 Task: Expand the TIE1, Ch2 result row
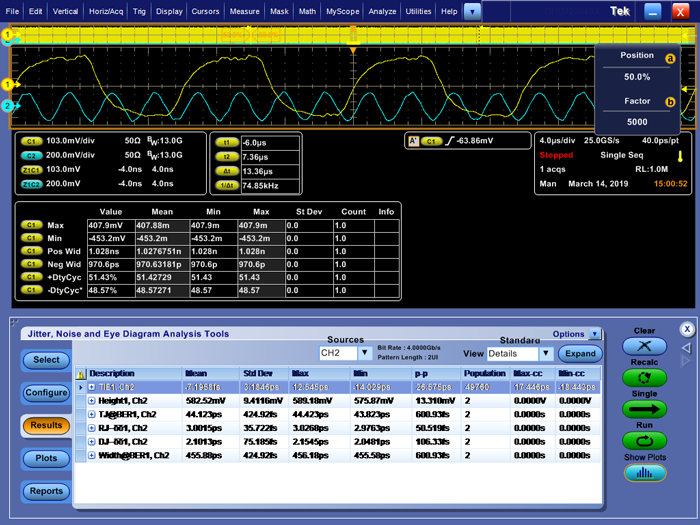pyautogui.click(x=93, y=386)
